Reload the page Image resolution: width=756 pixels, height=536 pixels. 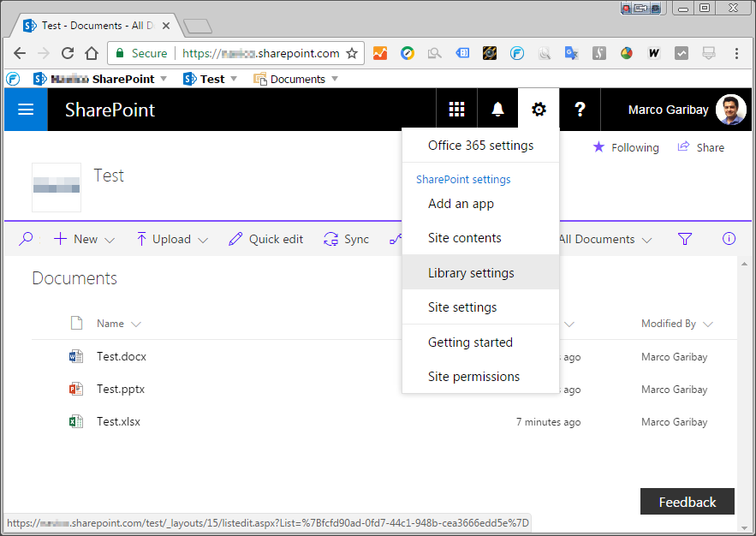68,53
